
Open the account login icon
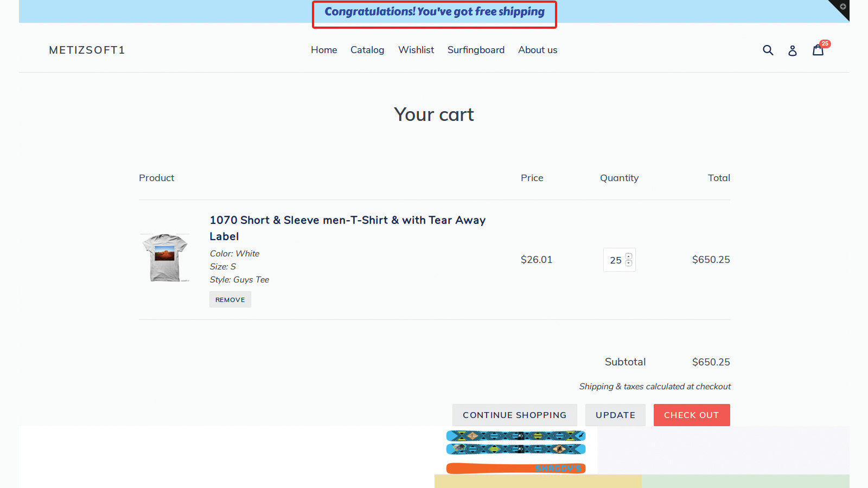click(x=792, y=50)
